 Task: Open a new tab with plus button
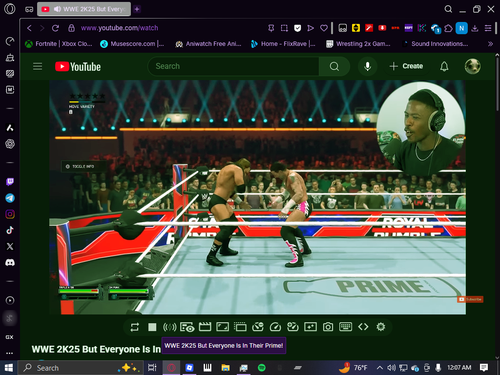coord(137,9)
